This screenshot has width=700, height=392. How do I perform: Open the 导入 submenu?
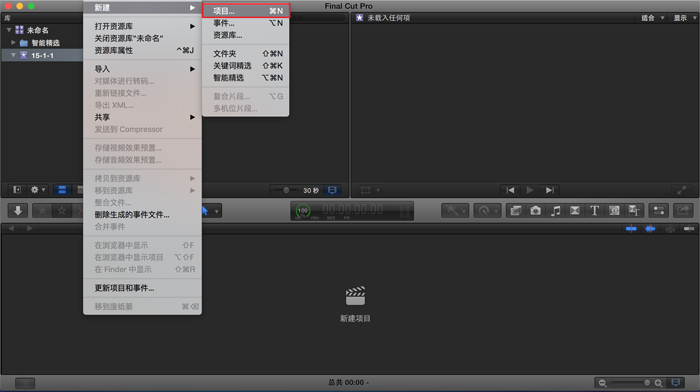click(142, 68)
